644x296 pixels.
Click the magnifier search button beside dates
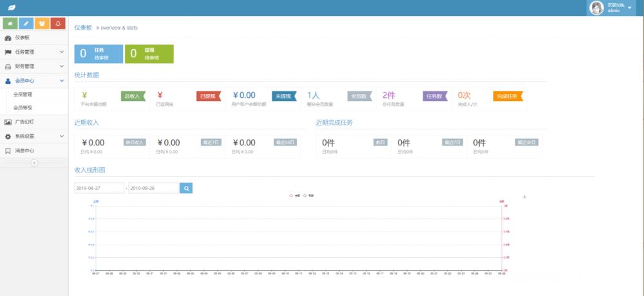pos(186,188)
